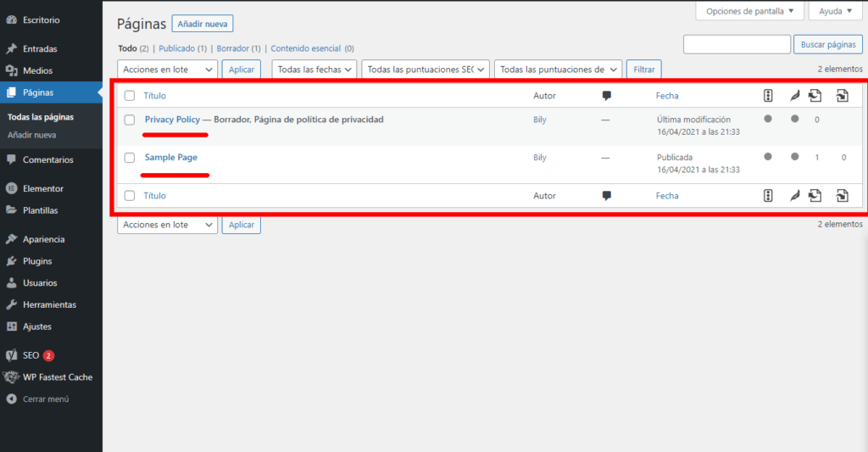Click SEO score icon in table footer
The height and width of the screenshot is (452, 868).
tap(768, 196)
